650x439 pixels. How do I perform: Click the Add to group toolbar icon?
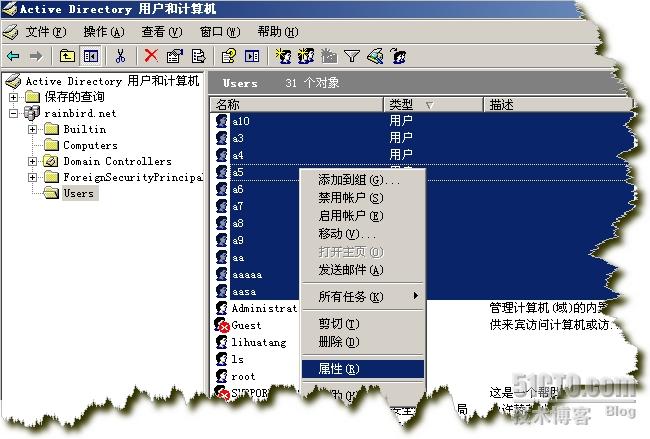click(x=398, y=56)
